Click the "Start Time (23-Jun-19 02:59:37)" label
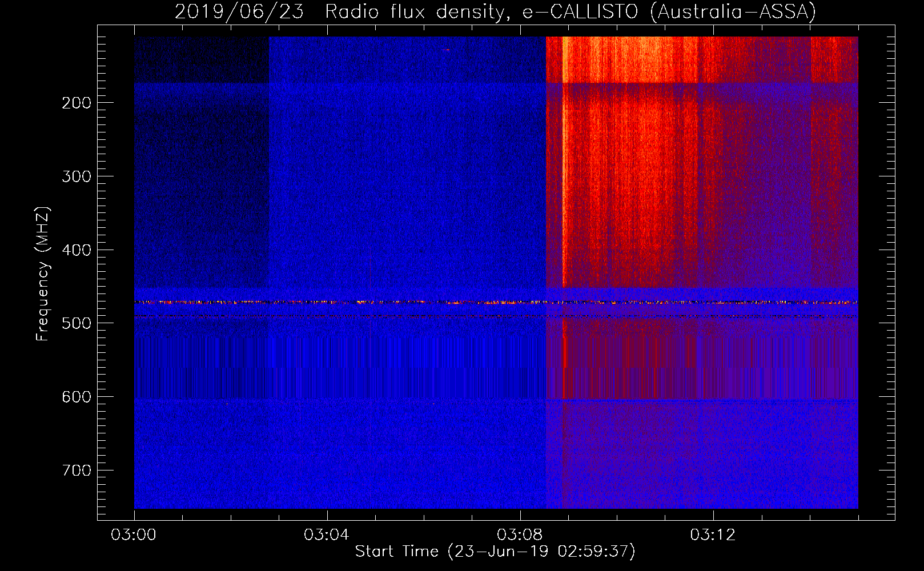 click(495, 552)
